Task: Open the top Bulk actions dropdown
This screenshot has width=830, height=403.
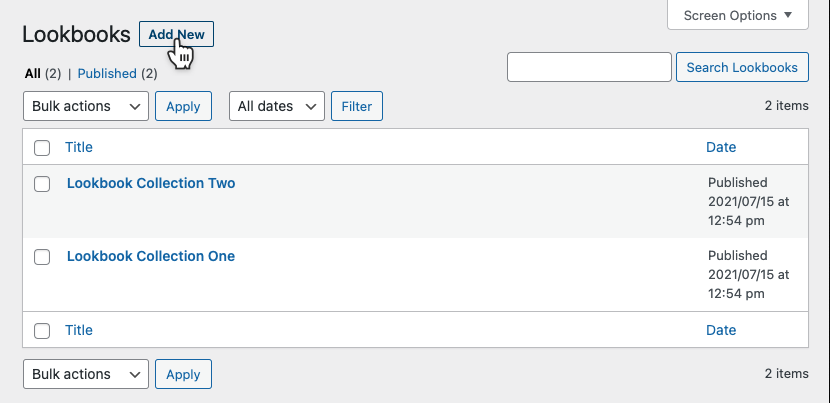Action: click(85, 106)
